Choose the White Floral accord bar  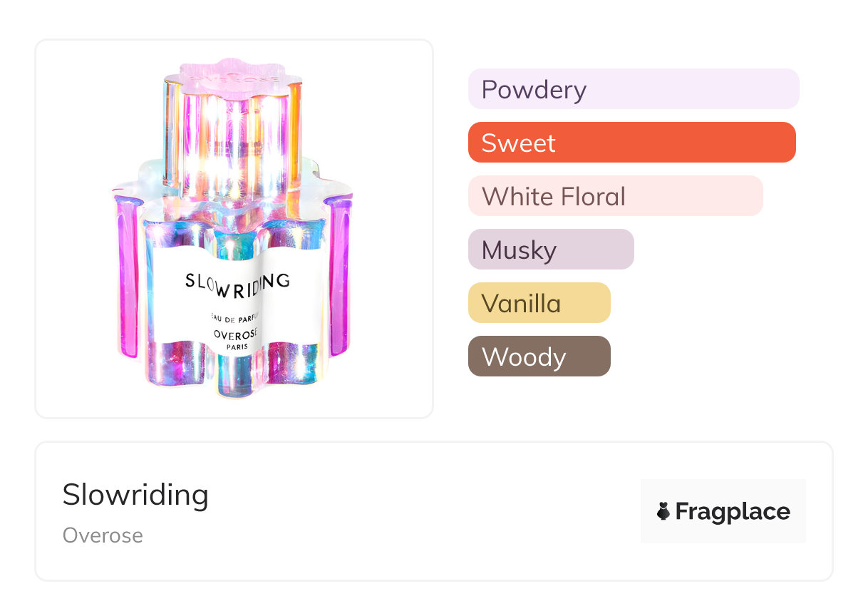615,196
